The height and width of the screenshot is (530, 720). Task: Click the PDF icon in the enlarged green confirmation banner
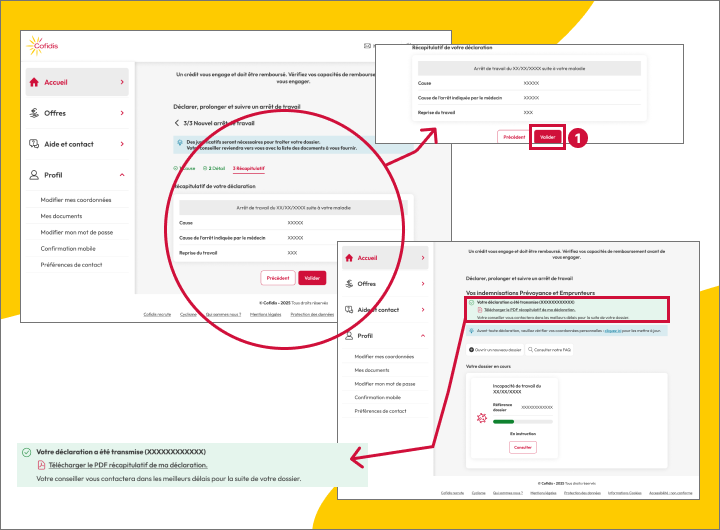(41, 465)
